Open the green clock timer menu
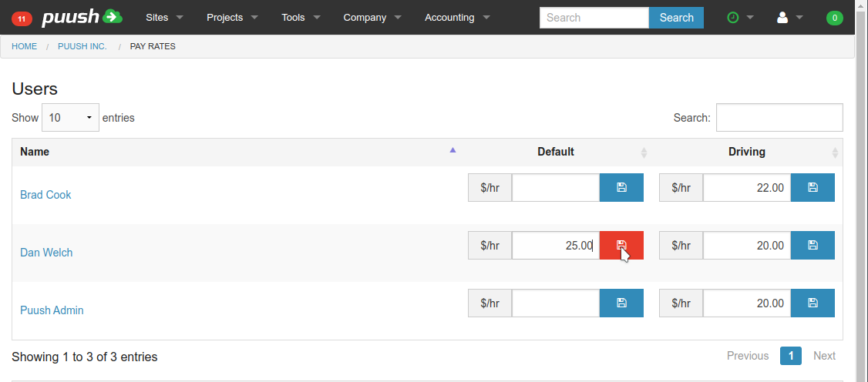This screenshot has width=868, height=382. pos(739,18)
